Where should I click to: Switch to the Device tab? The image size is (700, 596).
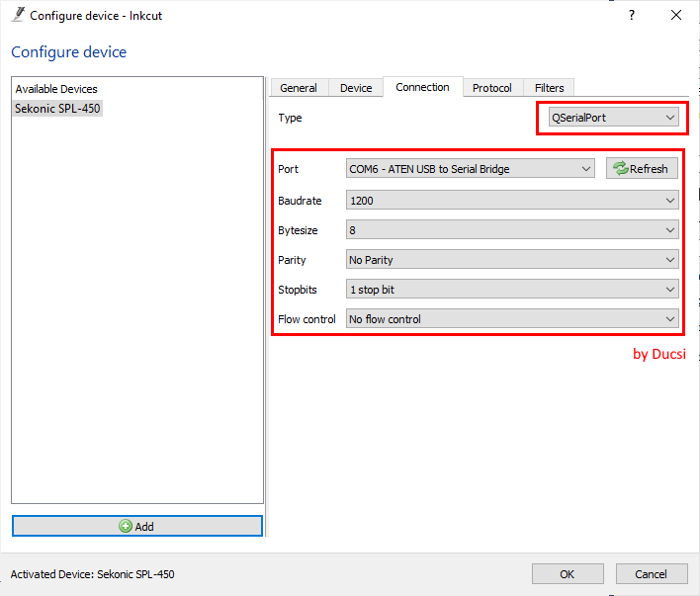[x=356, y=88]
